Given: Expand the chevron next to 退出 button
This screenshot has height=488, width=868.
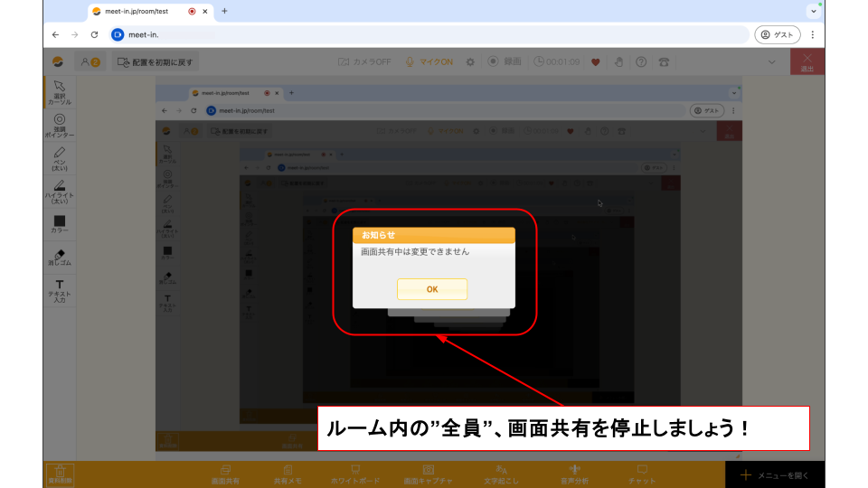Looking at the screenshot, I should pos(771,61).
